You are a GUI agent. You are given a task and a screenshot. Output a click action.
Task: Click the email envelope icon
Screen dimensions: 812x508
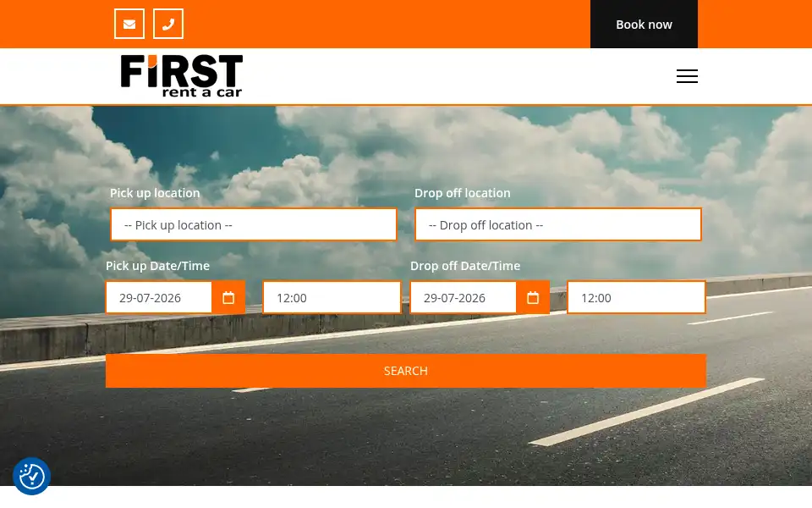pos(129,24)
